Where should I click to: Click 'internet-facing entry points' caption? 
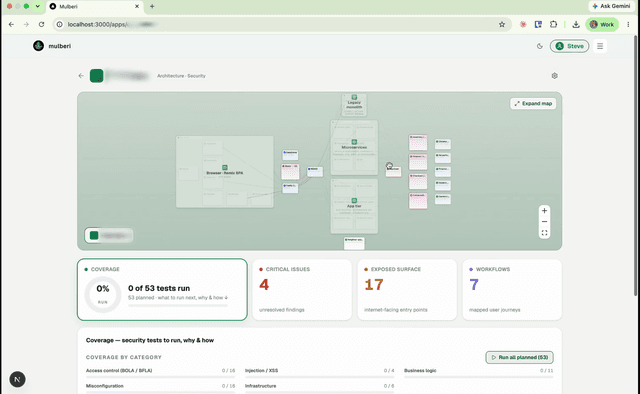396,310
